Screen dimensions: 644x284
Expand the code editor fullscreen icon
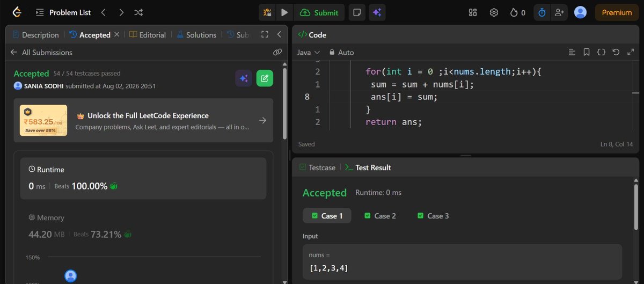(631, 52)
